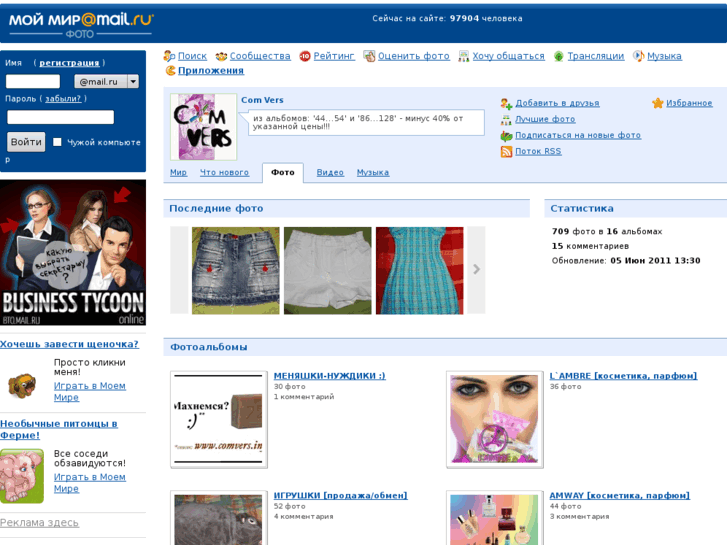Click the забыли? password link

click(63, 99)
